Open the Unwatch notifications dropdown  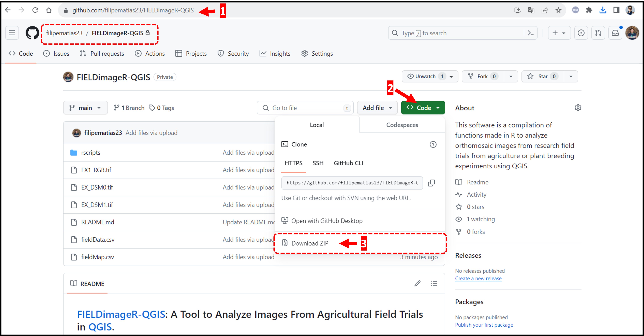pos(430,76)
